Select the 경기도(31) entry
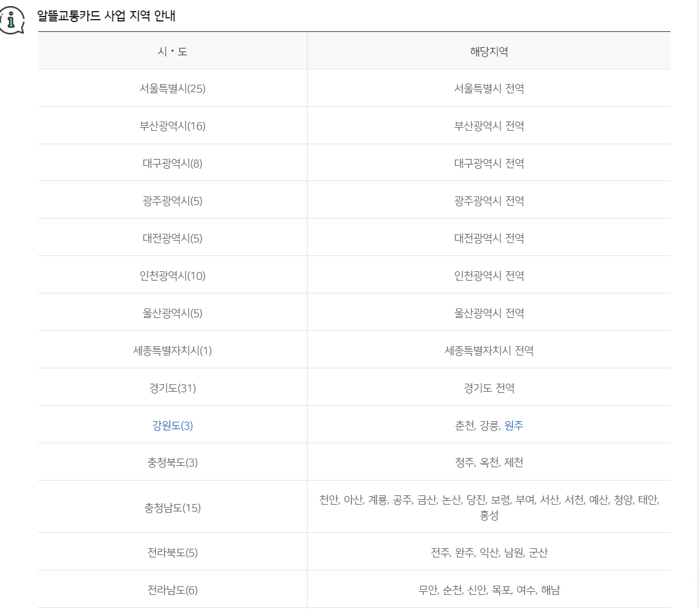Screen dimensions: 700x609 pos(173,387)
